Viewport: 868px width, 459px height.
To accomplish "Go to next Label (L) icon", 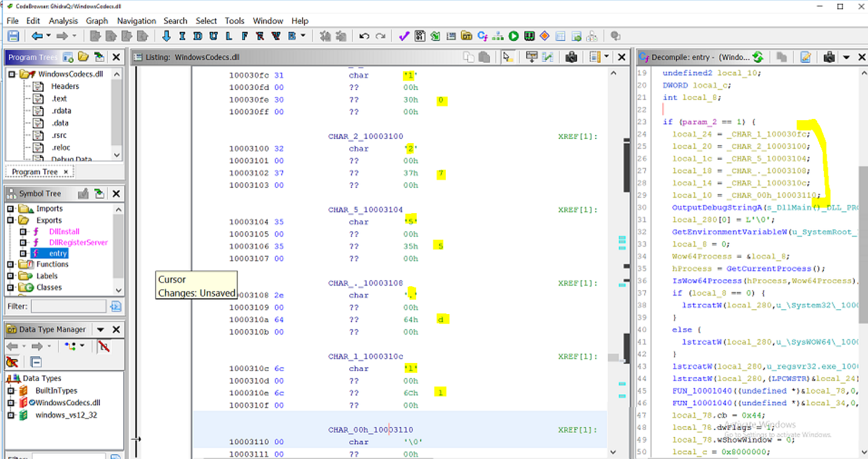I will point(229,36).
